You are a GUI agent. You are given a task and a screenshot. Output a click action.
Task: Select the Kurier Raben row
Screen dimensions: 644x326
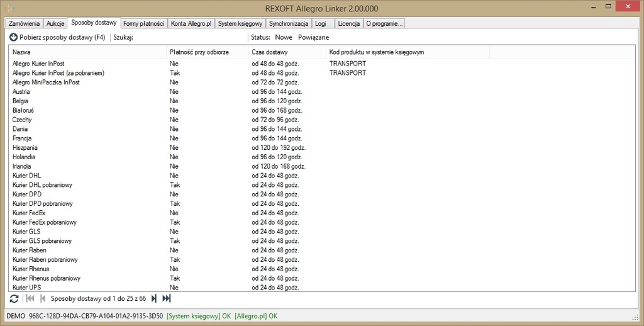322,250
